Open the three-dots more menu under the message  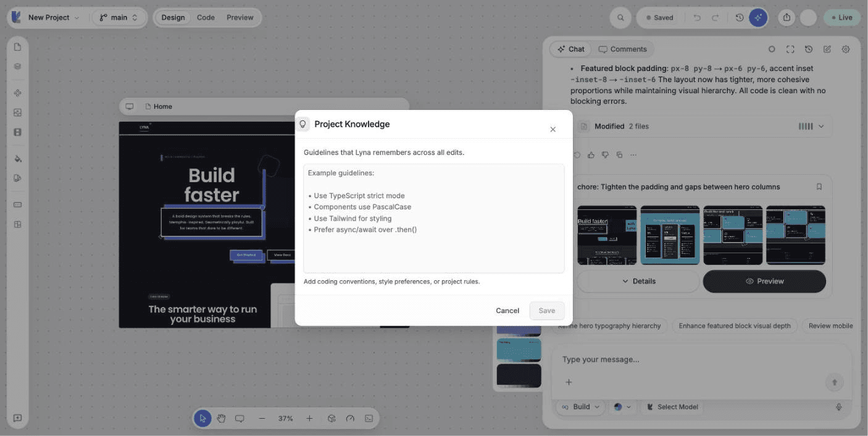633,155
